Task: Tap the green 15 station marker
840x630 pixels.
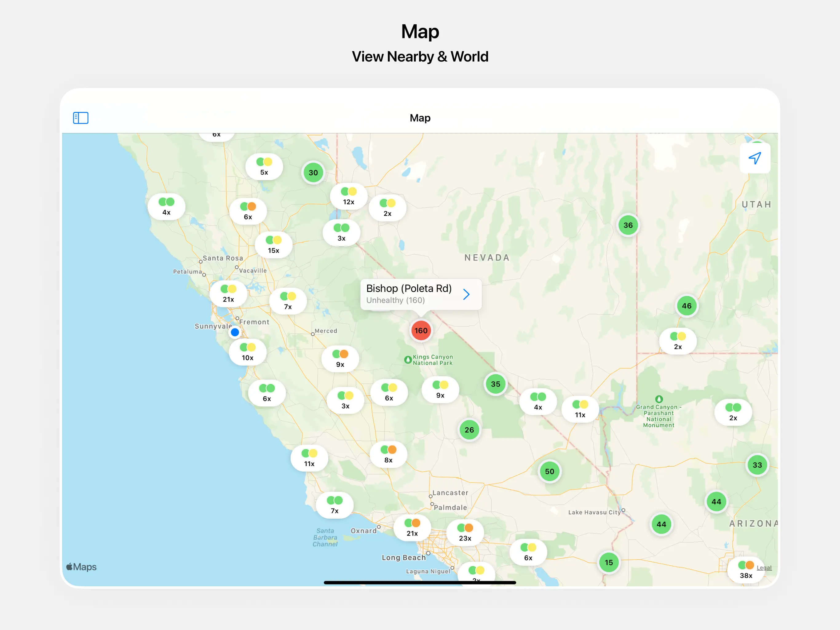Action: 608,562
